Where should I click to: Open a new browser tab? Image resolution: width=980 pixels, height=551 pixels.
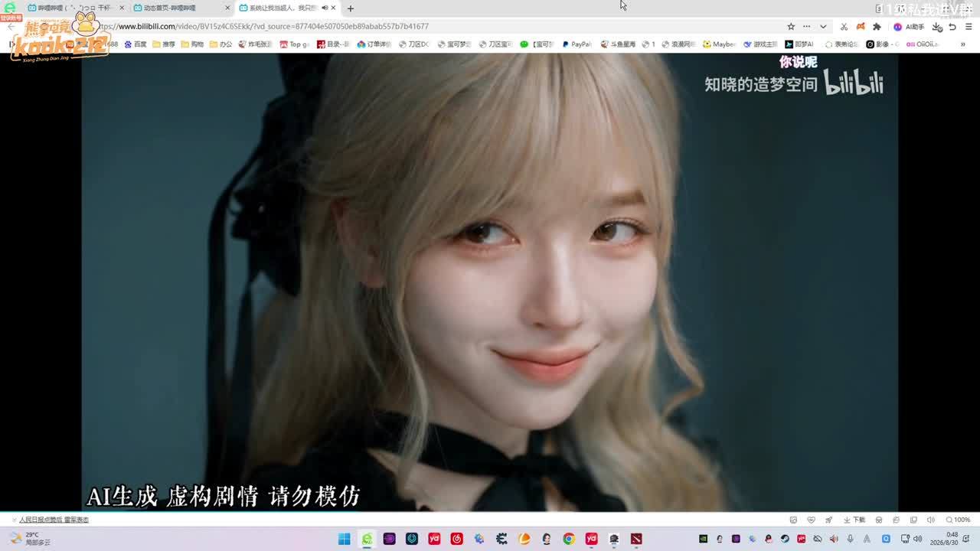click(350, 8)
